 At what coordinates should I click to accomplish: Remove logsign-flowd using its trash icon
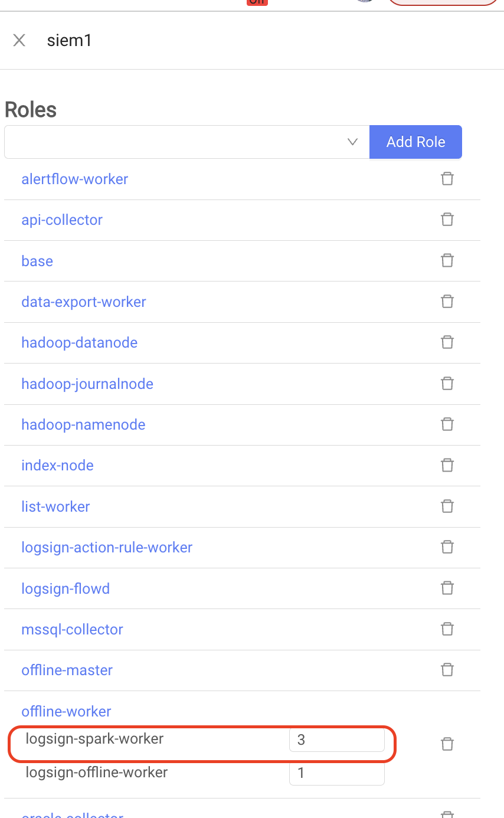[447, 588]
